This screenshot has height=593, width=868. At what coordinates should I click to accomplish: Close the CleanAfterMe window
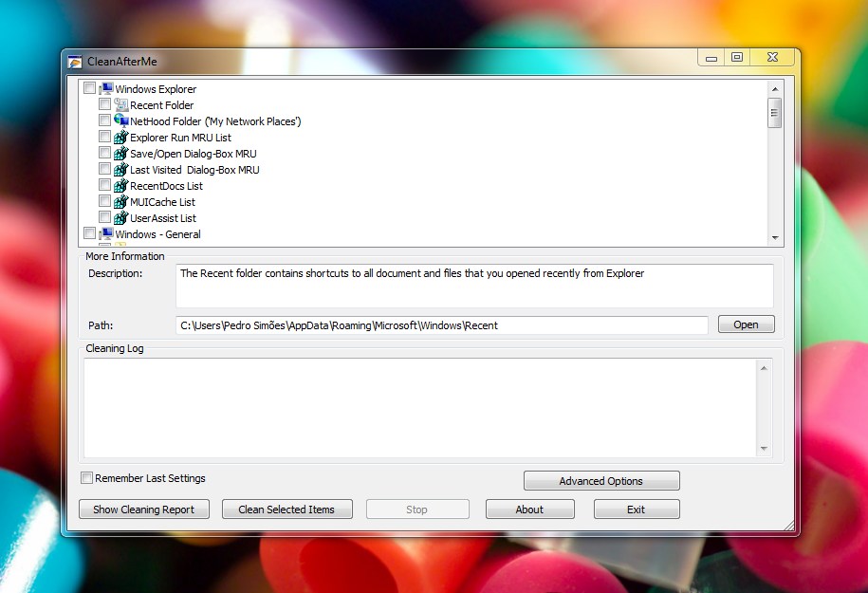coord(773,57)
